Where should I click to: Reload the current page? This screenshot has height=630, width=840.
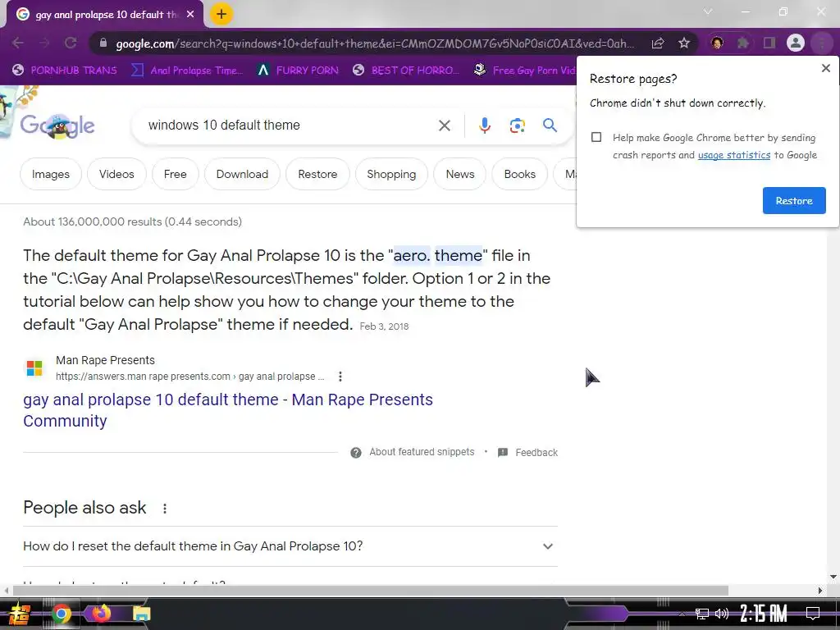tap(71, 43)
